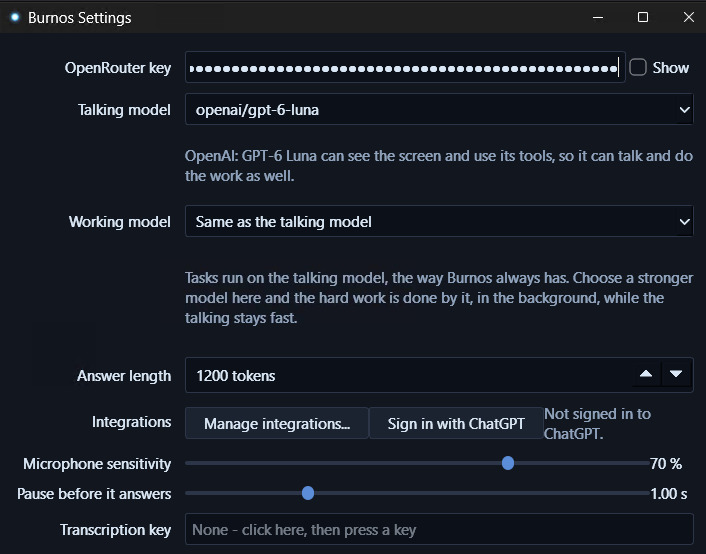Minimize the Burnos Settings window
Image resolution: width=706 pixels, height=554 pixels.
coord(598,17)
